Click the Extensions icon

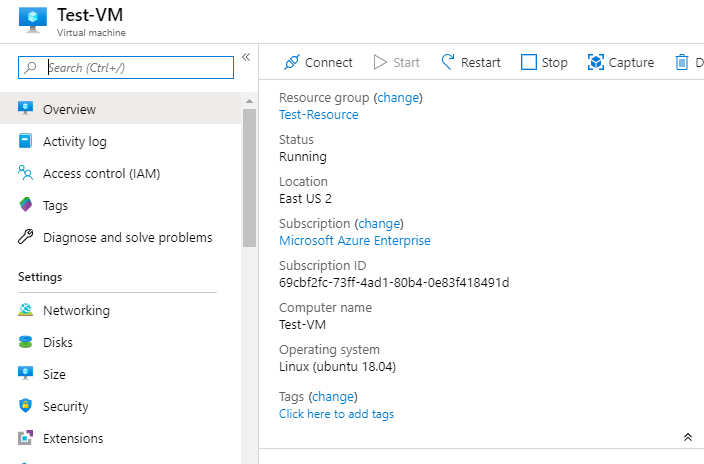[26, 437]
